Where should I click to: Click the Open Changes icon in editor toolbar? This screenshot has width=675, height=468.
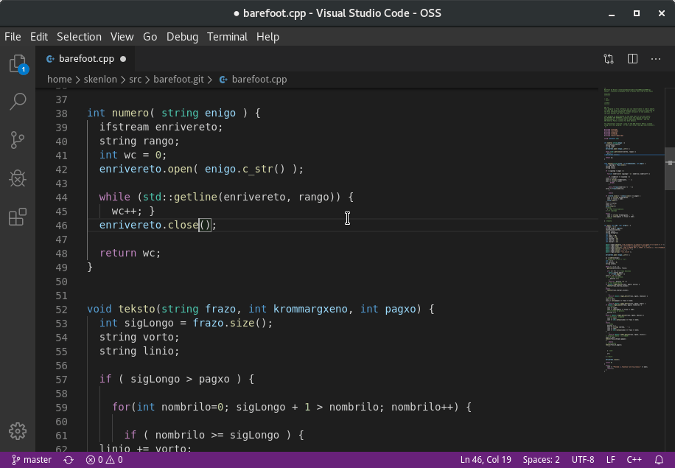[608, 59]
